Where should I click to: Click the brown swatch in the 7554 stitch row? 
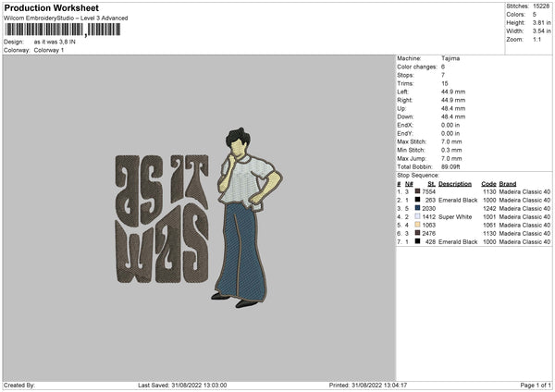coord(418,191)
